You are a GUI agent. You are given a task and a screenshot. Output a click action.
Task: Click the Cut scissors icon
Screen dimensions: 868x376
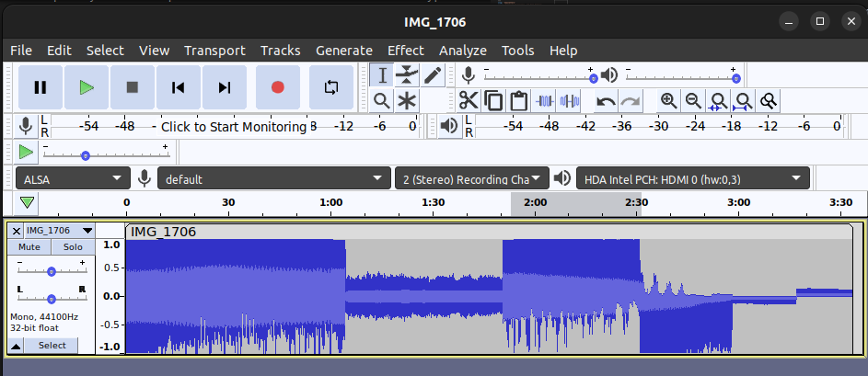(469, 101)
